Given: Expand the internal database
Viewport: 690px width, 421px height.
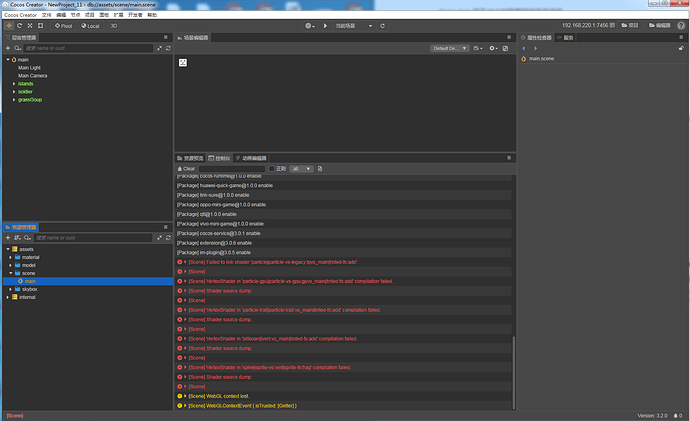Looking at the screenshot, I should click(8, 297).
